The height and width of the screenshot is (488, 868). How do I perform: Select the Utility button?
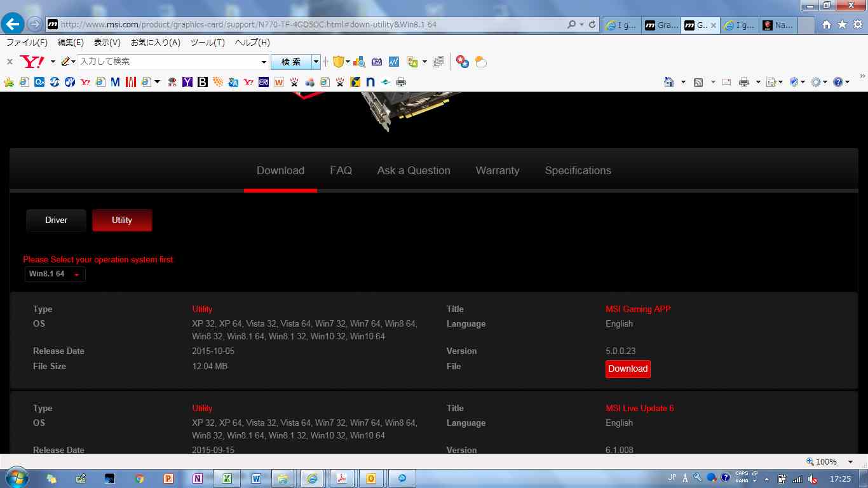[x=122, y=220]
